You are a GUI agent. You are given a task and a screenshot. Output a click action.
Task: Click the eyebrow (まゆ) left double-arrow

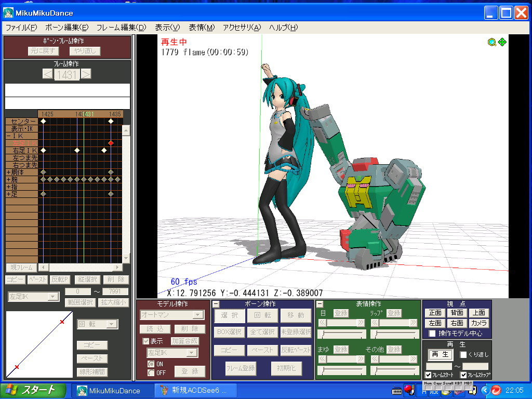[322, 358]
